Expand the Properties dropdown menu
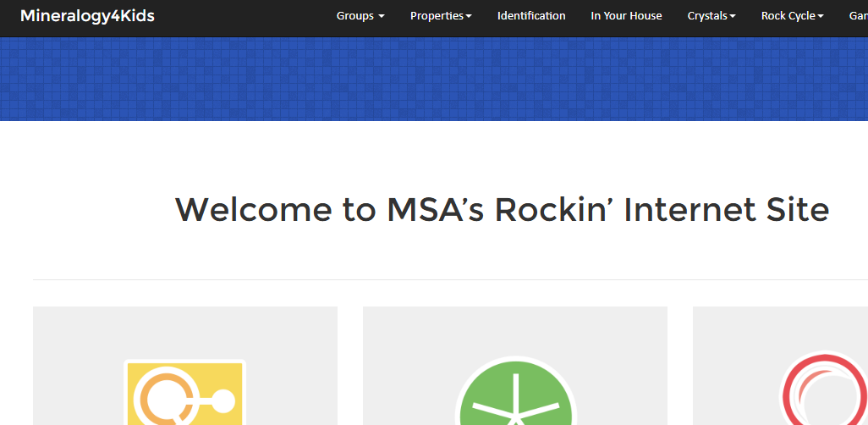The image size is (868, 425). (442, 16)
